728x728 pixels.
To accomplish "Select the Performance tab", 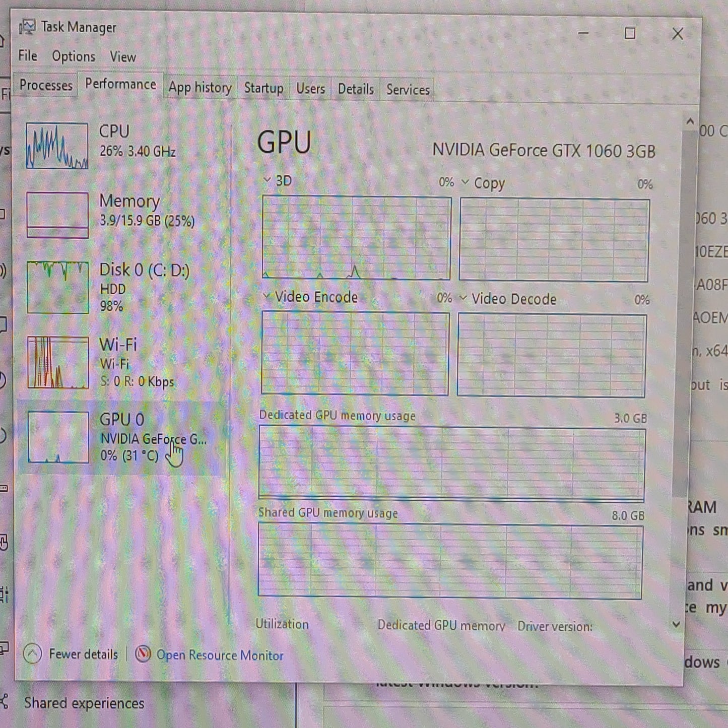I will (120, 84).
